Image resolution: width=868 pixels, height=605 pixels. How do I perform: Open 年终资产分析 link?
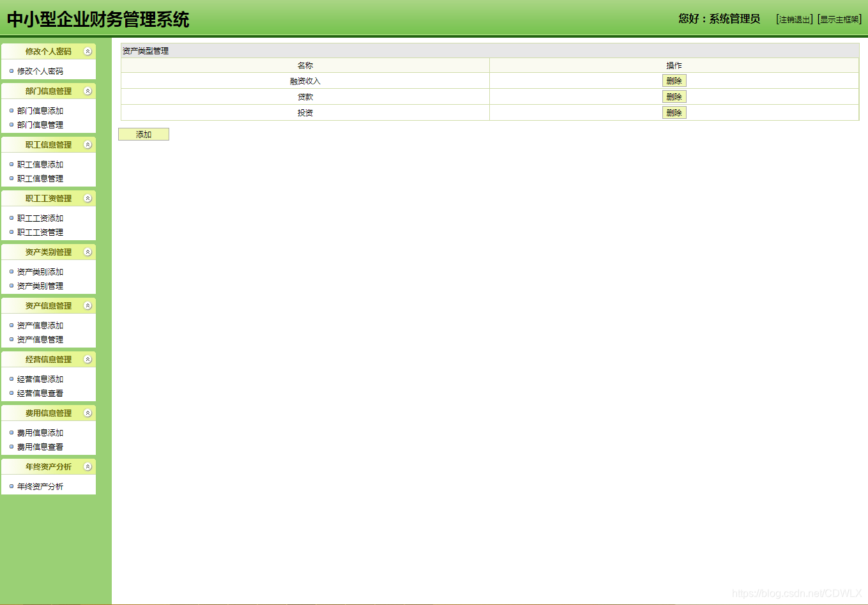[40, 487]
